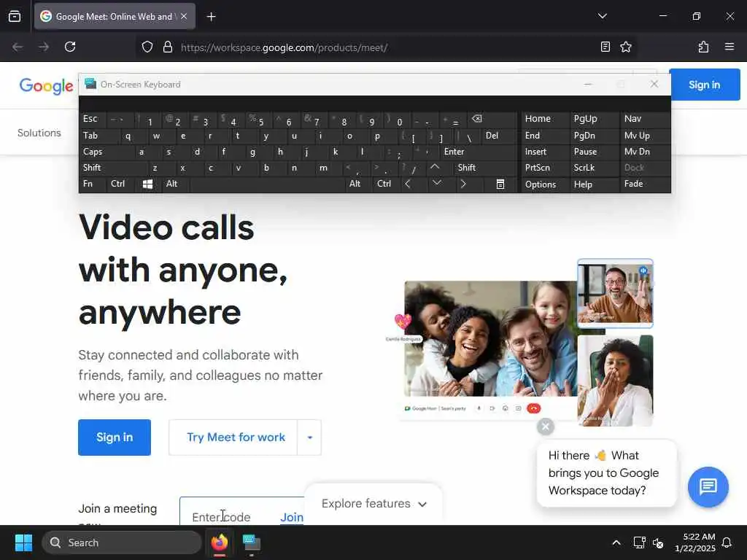Click the spacebar on On-Screen Keyboard
Image resolution: width=747 pixels, height=560 pixels.
[267, 184]
